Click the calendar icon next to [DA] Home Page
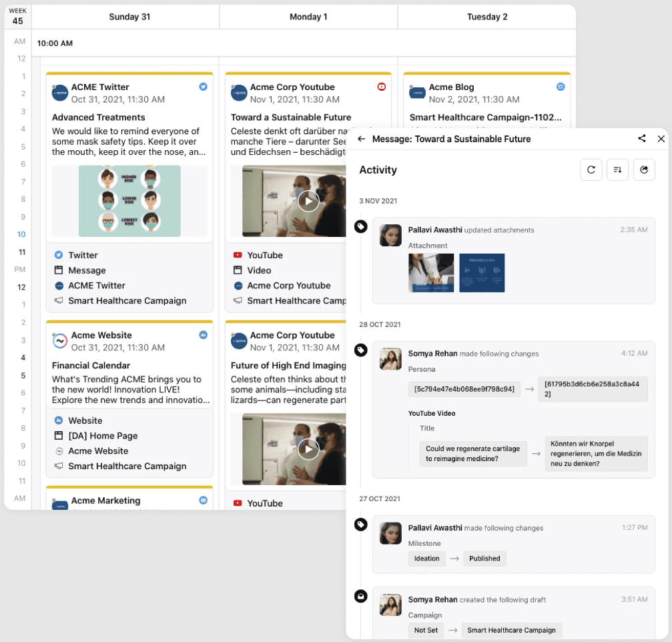Image resolution: width=672 pixels, height=642 pixels. (60, 436)
